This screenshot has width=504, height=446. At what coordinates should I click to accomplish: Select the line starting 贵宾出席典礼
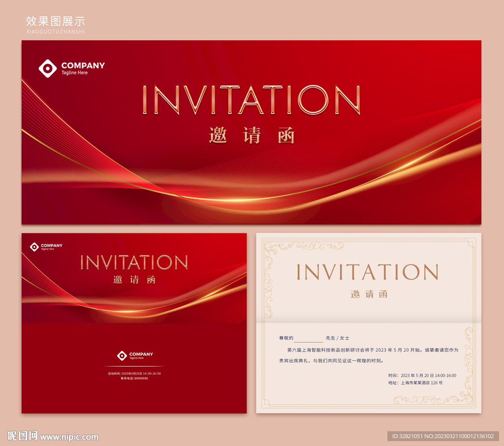pos(331,361)
